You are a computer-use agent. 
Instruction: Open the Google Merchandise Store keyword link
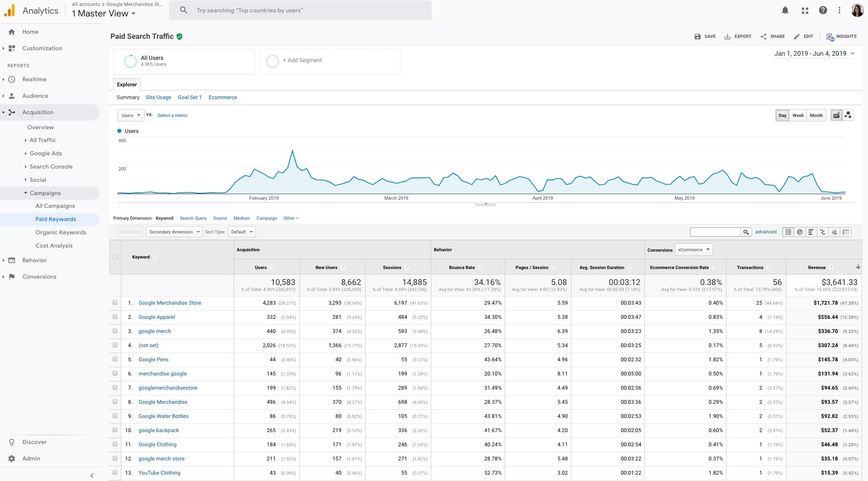click(170, 303)
